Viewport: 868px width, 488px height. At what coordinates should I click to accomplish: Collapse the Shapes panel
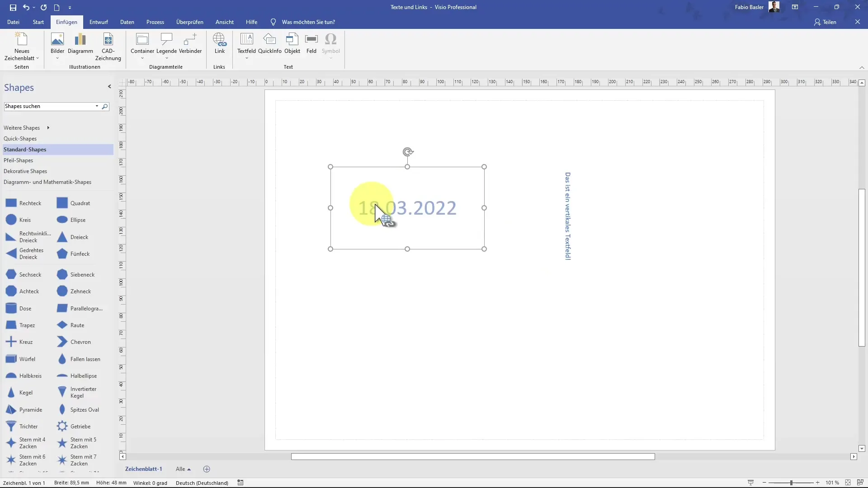[x=109, y=86]
